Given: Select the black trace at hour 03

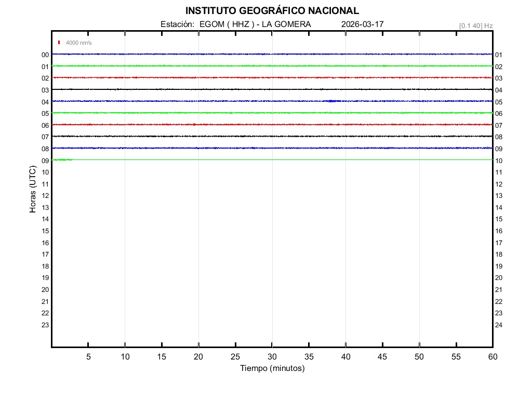Looking at the screenshot, I should [272, 89].
